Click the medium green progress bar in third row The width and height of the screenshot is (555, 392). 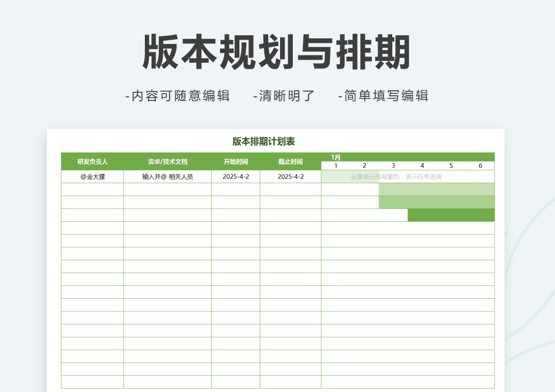[437, 202]
